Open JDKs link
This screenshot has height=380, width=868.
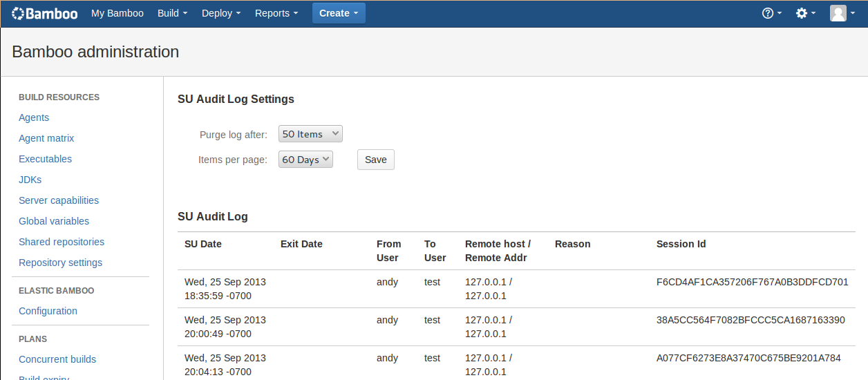pos(30,180)
